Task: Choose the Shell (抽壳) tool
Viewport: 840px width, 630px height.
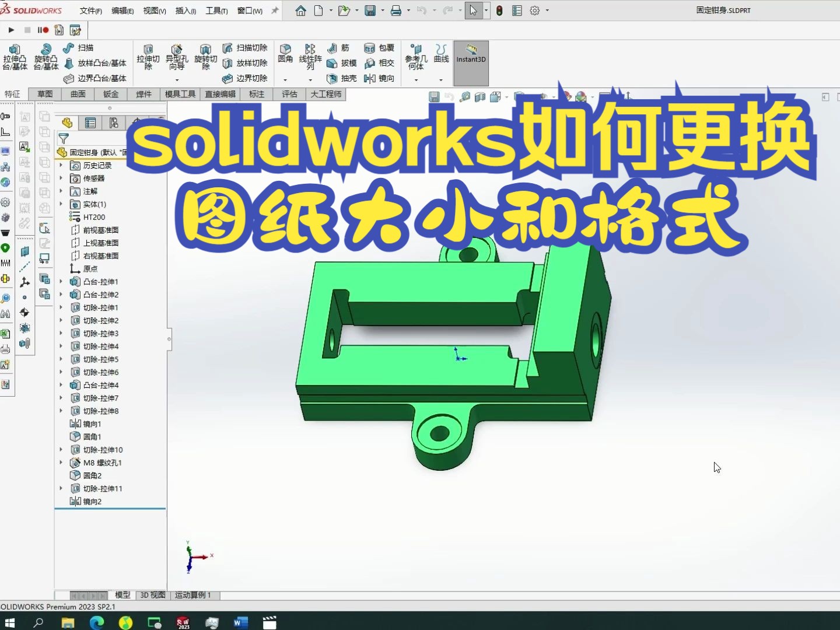Action: [x=341, y=78]
